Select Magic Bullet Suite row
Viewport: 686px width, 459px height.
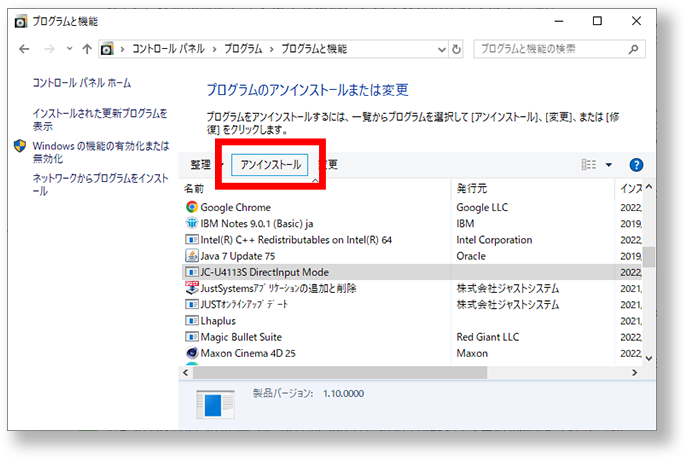pos(411,337)
